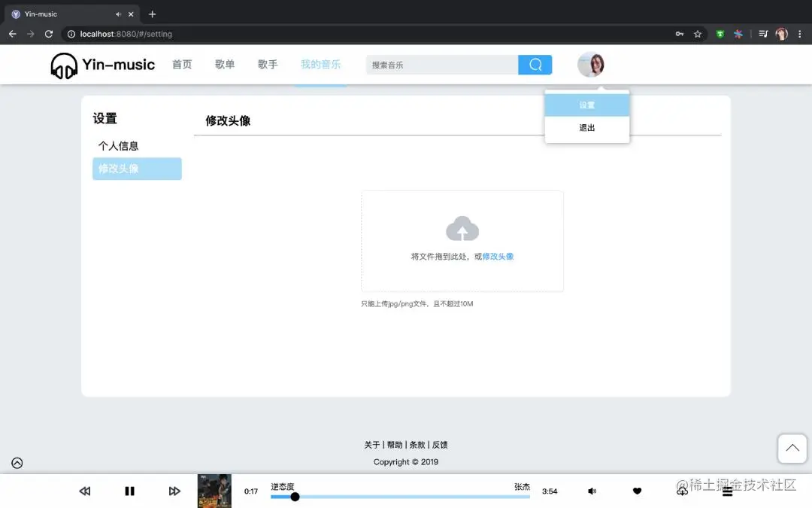812x508 pixels.
Task: Click the album cover thumbnail in player
Action: pyautogui.click(x=214, y=491)
